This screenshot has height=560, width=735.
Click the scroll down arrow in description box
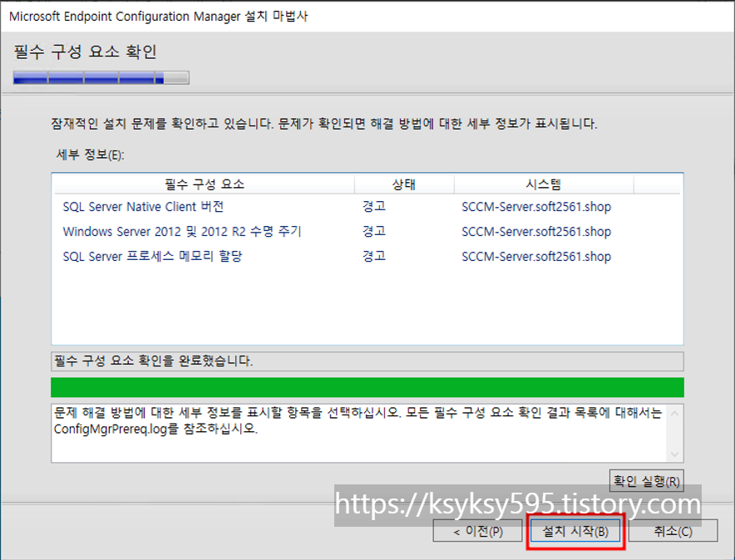(674, 454)
